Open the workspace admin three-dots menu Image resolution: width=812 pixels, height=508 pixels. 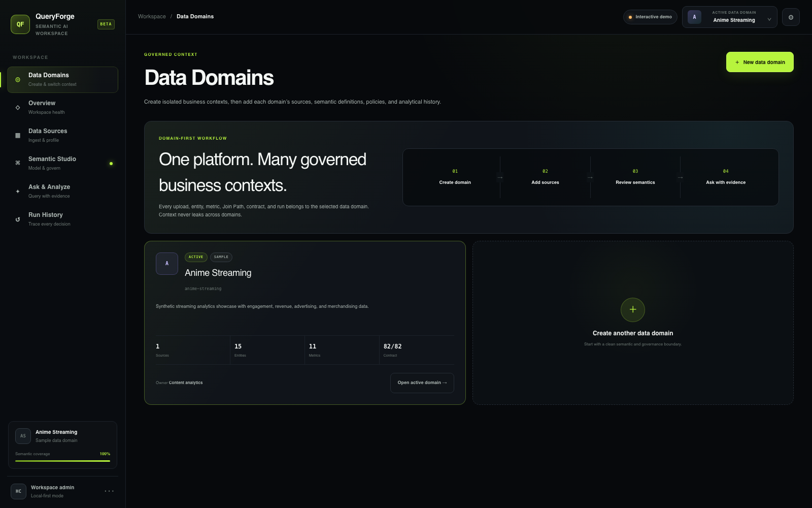point(109,491)
